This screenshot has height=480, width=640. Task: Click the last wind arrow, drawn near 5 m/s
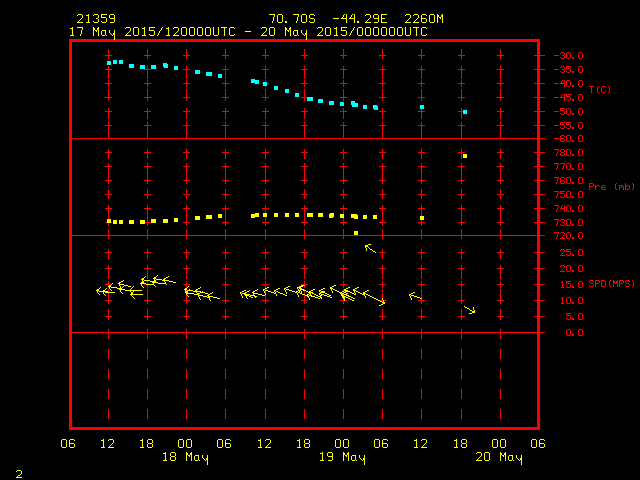(470, 310)
